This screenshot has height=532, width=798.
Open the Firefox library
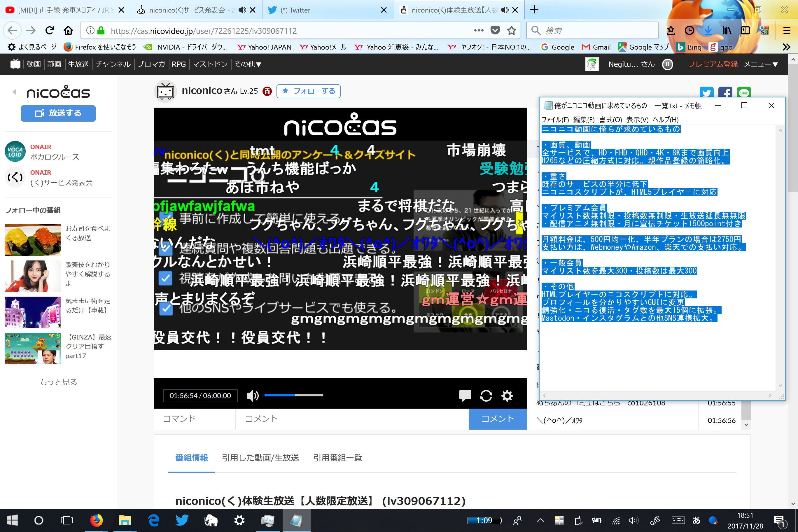(727, 31)
